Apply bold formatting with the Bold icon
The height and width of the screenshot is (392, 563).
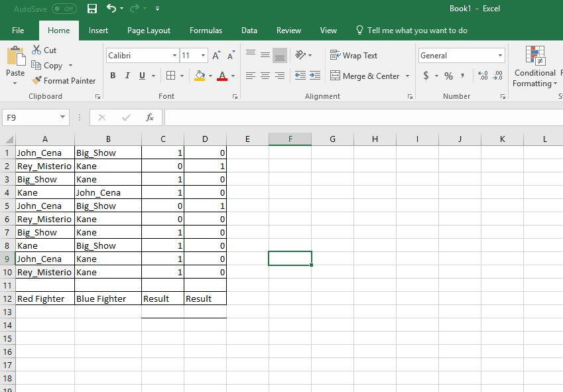pyautogui.click(x=113, y=76)
